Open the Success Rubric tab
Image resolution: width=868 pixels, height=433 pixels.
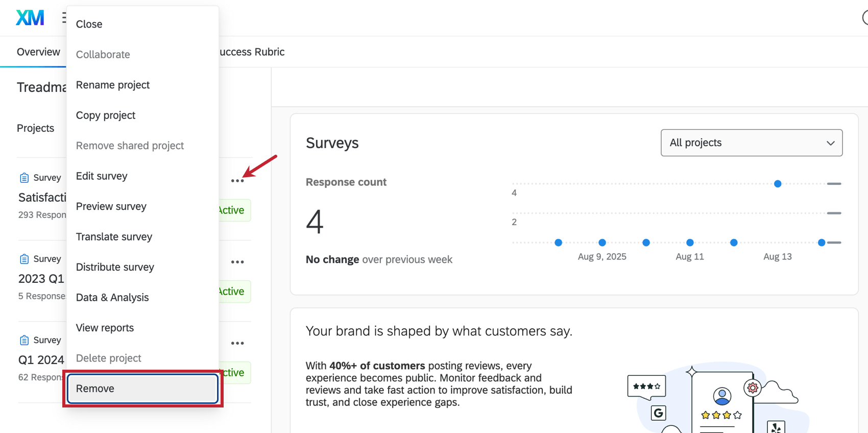coord(252,52)
